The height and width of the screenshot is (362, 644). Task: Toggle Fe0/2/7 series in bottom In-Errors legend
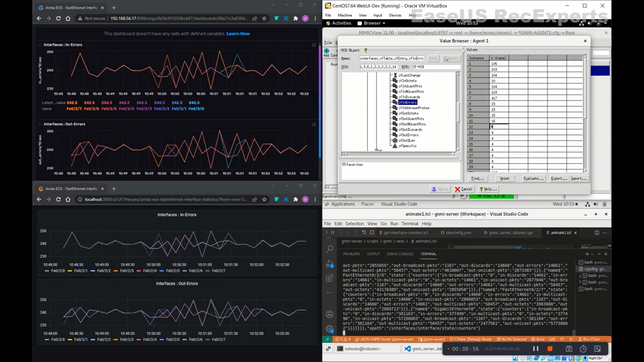pos(215,271)
